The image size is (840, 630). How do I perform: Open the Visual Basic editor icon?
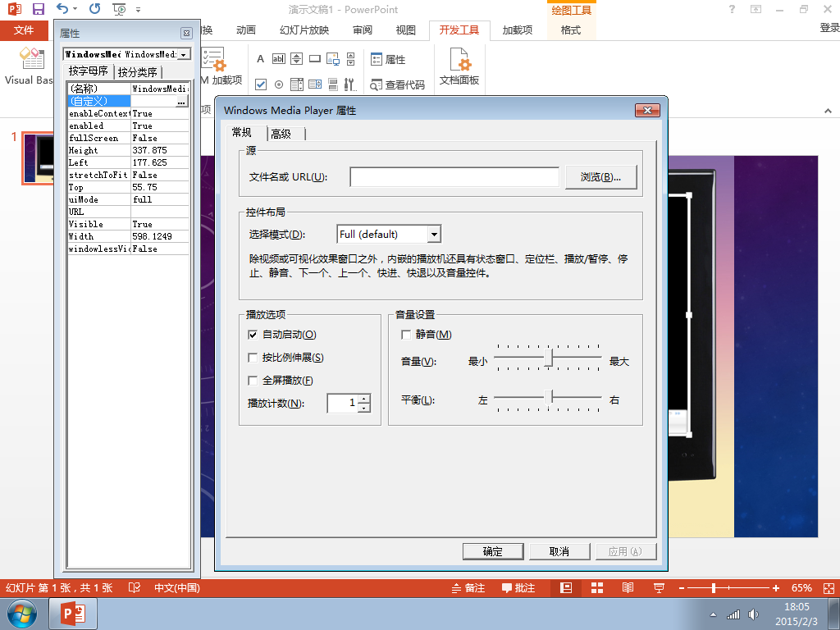tap(32, 58)
